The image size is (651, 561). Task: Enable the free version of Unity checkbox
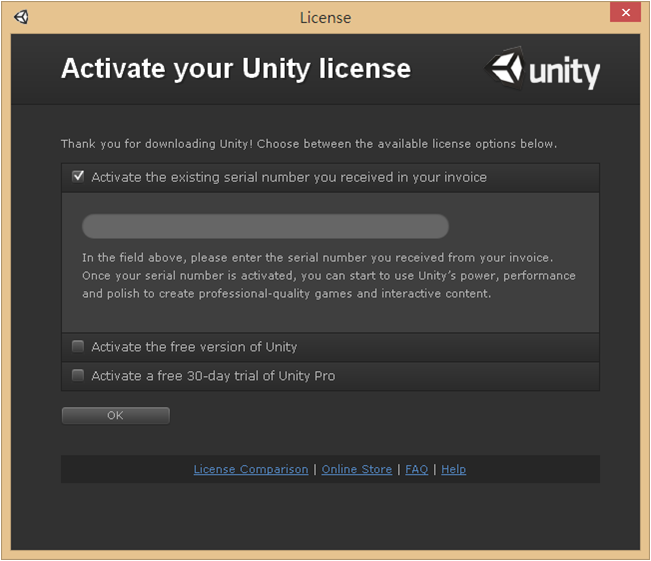click(x=78, y=347)
